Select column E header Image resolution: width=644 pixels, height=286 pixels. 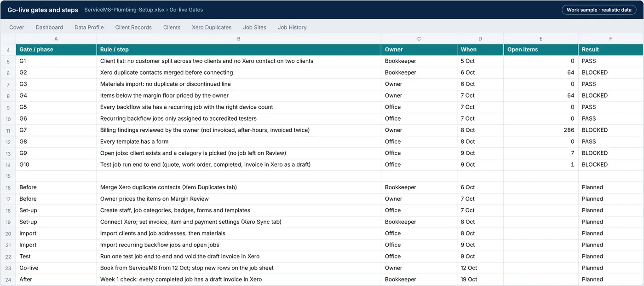[x=541, y=39]
